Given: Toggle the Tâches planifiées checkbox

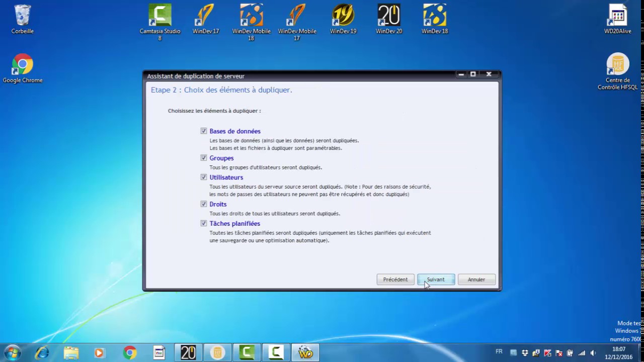Looking at the screenshot, I should (x=204, y=223).
